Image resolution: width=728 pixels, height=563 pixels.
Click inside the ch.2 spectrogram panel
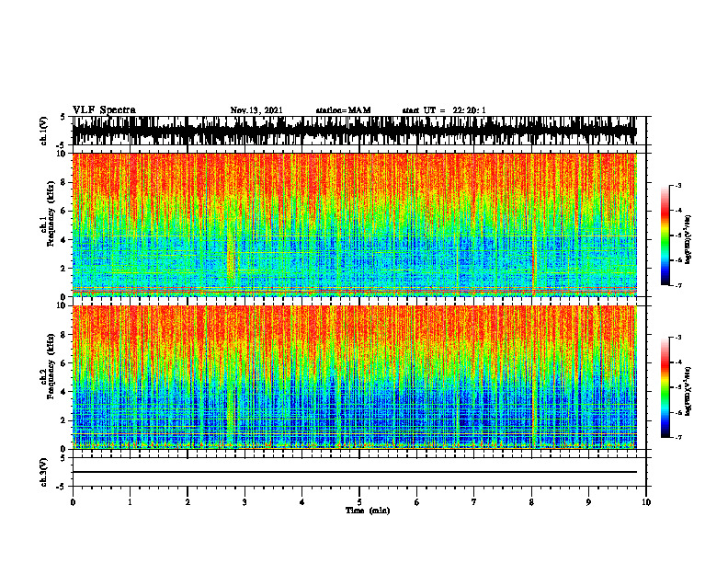(354, 377)
